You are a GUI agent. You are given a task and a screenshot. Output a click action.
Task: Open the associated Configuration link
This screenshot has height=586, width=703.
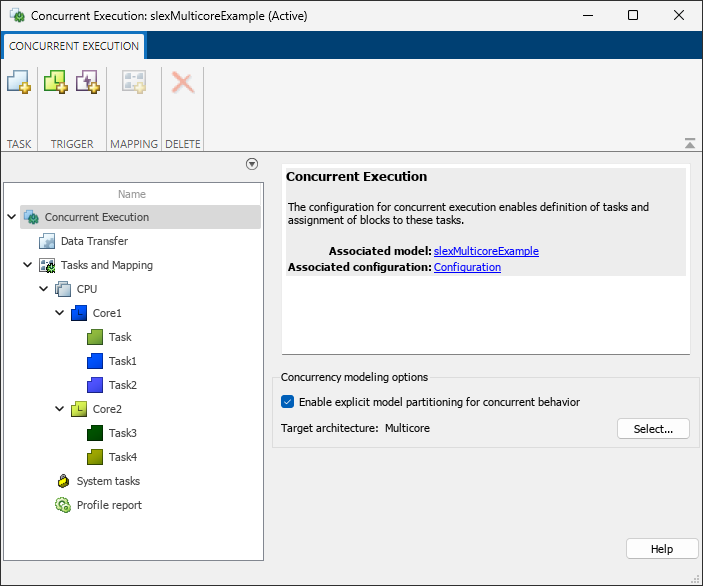pos(467,267)
